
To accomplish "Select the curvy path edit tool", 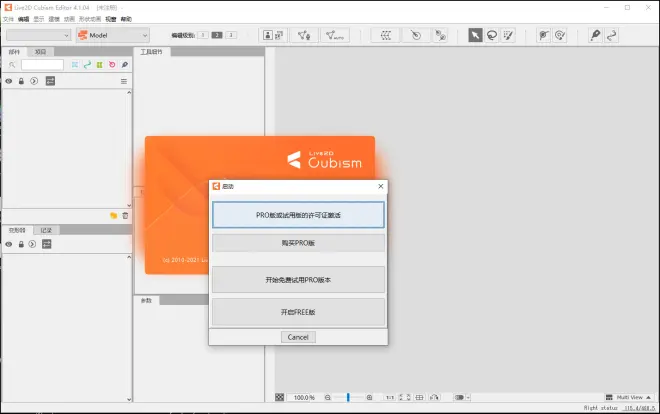I will point(612,35).
